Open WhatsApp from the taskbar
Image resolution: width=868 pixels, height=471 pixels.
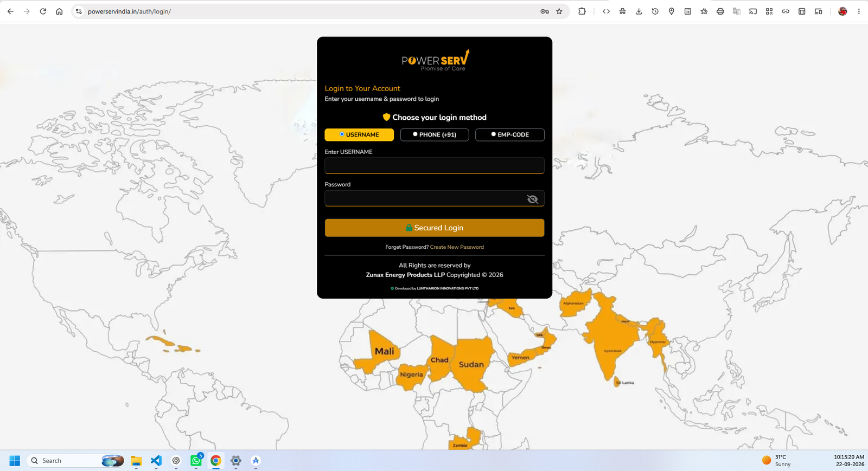point(196,461)
